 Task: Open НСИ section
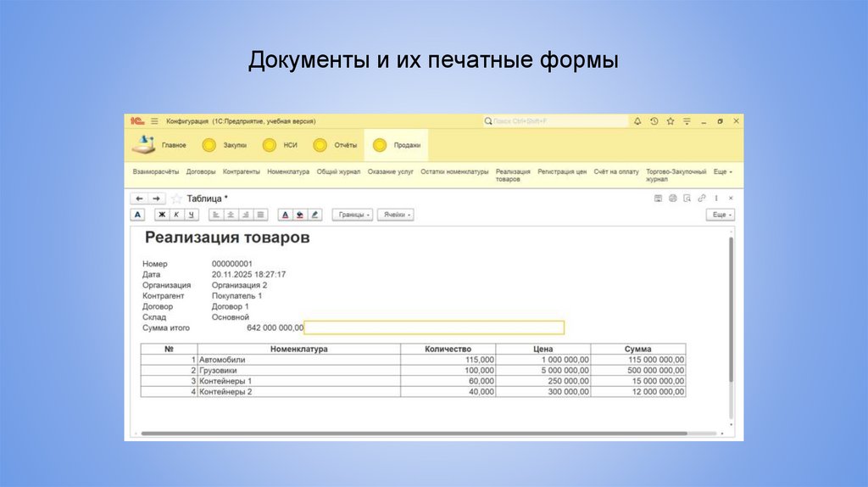[x=280, y=145]
